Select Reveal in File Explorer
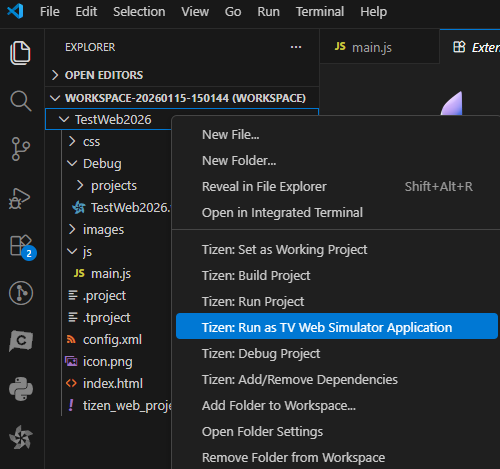Image resolution: width=500 pixels, height=469 pixels. click(337, 187)
